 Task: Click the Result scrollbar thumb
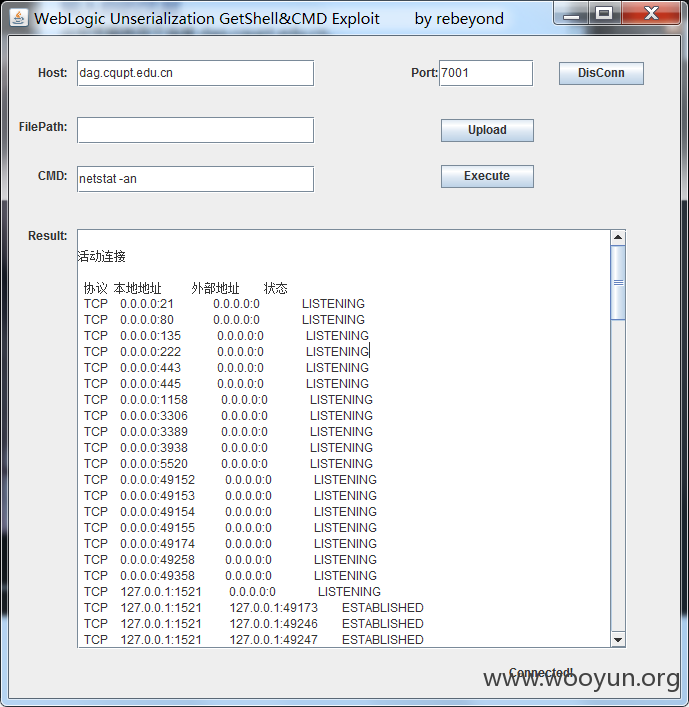point(618,283)
